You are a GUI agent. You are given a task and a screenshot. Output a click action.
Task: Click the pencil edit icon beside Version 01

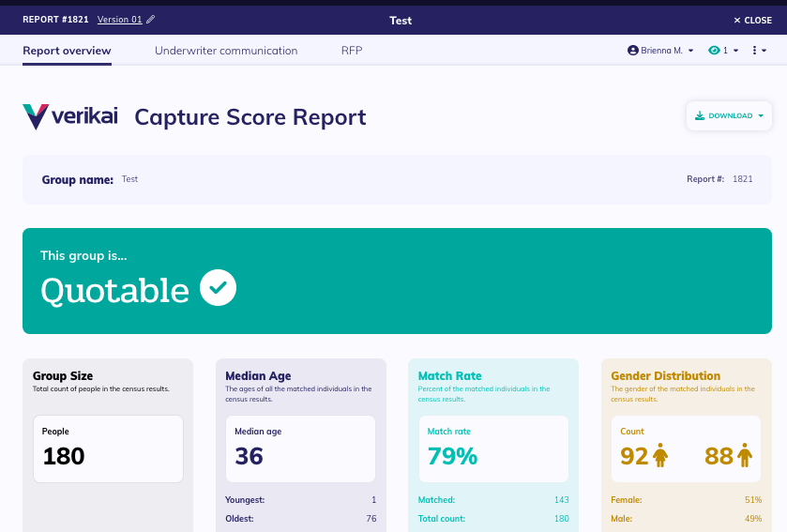tap(151, 20)
